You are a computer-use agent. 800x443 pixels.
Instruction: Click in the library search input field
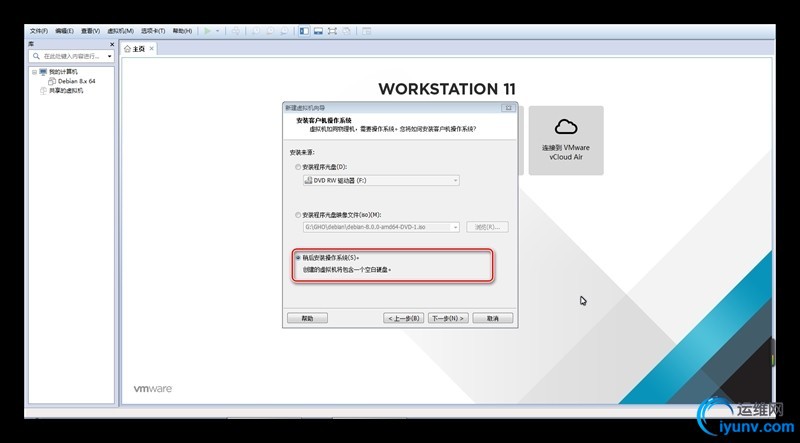(71, 56)
